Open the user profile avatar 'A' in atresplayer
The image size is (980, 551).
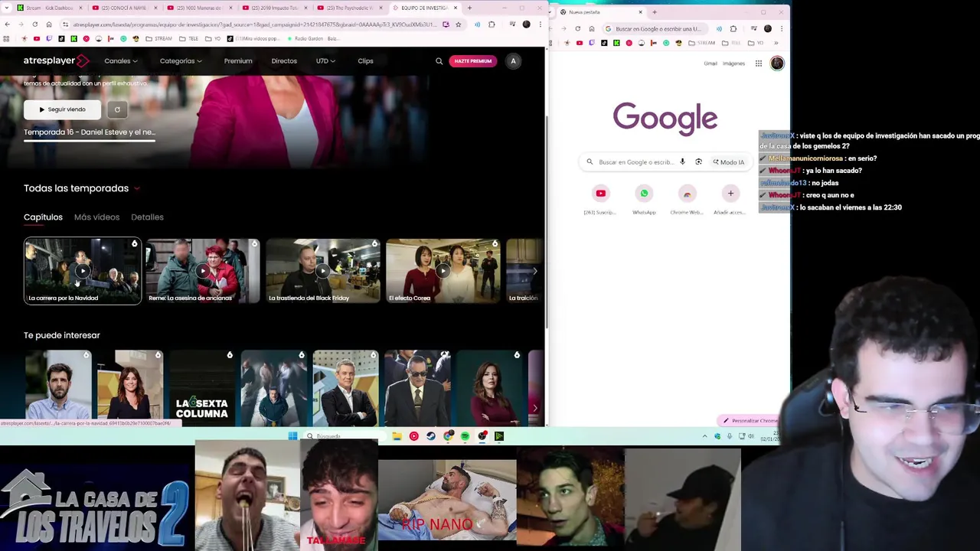click(513, 61)
